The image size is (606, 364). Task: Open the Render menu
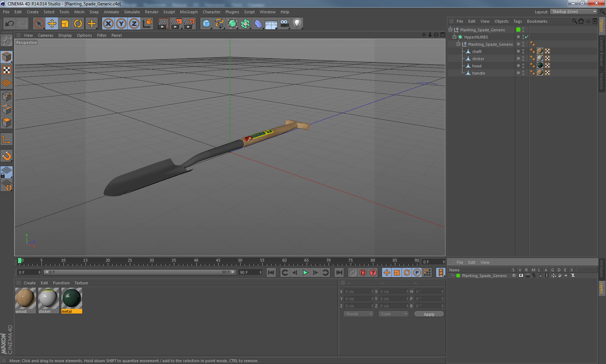[151, 12]
